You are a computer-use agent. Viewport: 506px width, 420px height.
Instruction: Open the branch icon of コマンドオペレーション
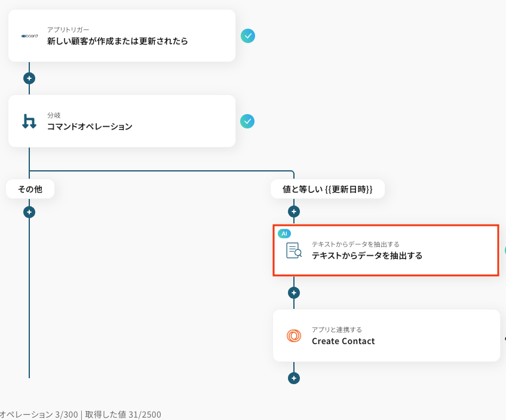[29, 121]
